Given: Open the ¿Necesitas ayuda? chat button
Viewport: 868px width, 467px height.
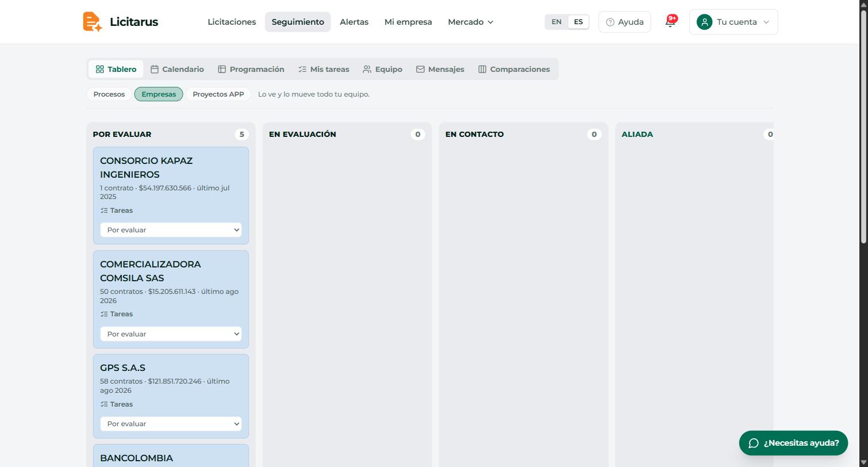Looking at the screenshot, I should [x=793, y=443].
